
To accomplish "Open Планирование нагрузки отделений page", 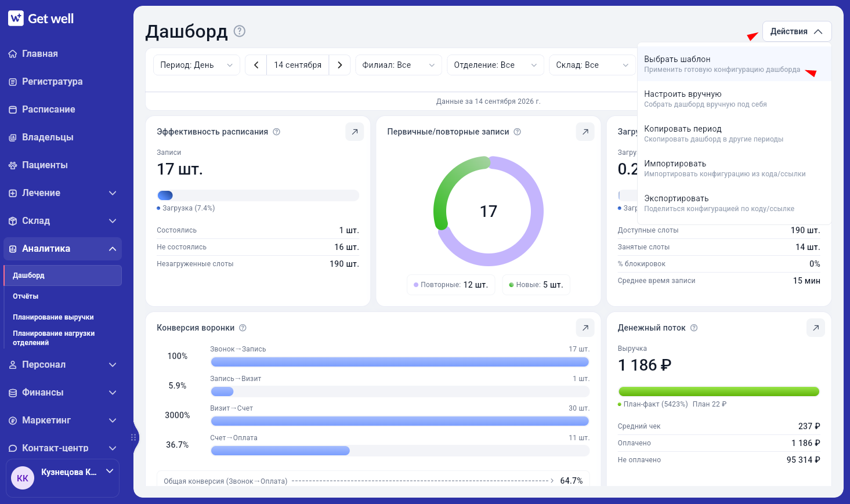I will 63,338.
